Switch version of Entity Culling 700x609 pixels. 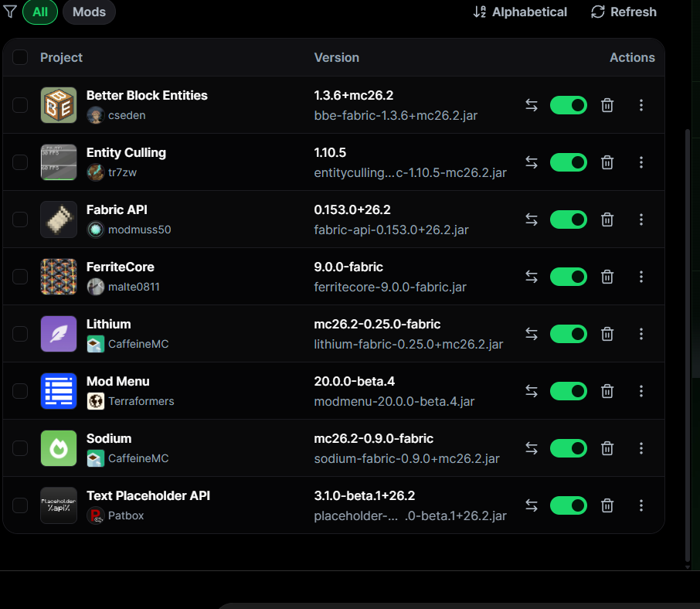click(532, 162)
